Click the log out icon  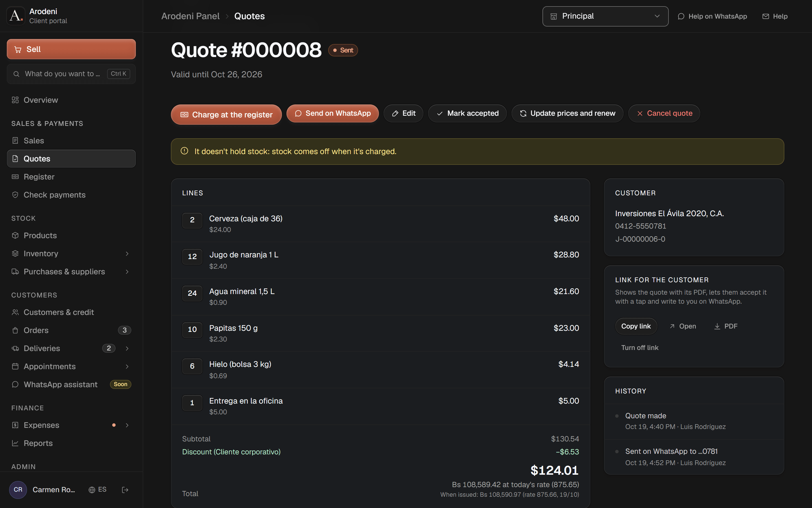point(125,490)
